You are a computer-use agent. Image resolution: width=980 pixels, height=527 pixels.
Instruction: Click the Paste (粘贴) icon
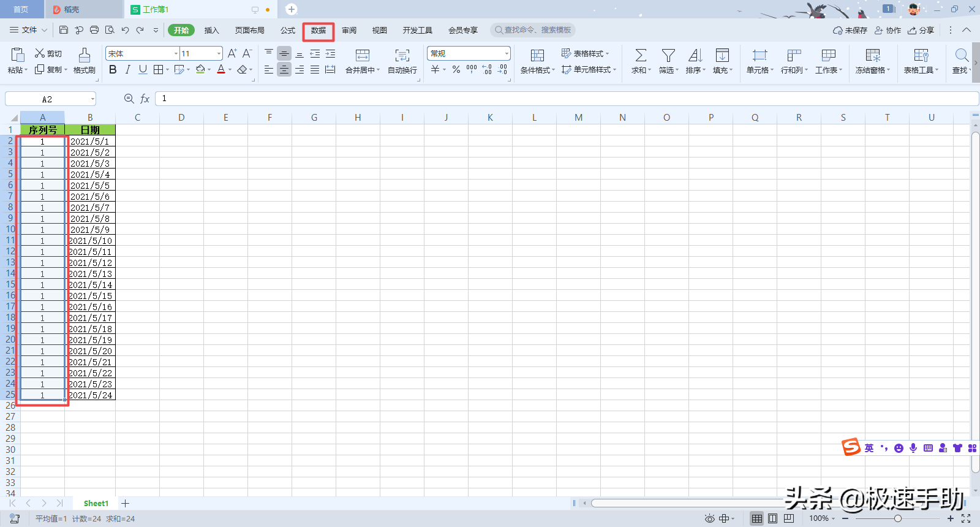pos(18,55)
